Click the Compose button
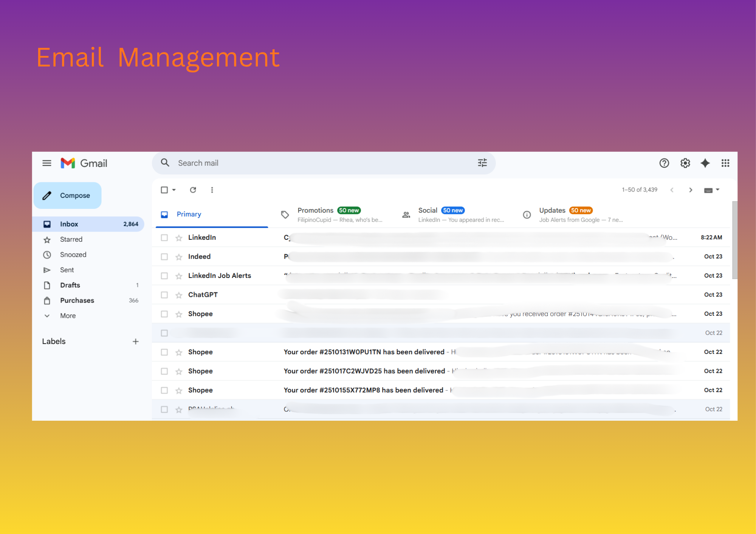Image resolution: width=756 pixels, height=534 pixels. pos(68,196)
